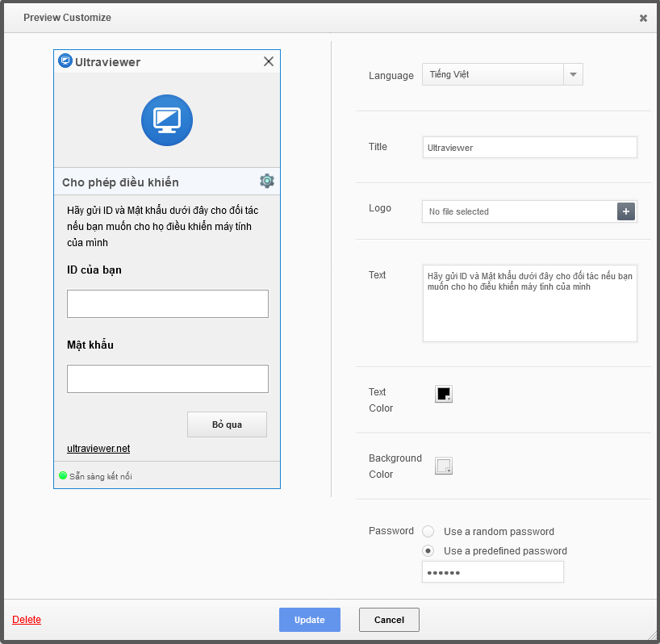Click the Preview Customize title text
660x644 pixels.
(67, 18)
